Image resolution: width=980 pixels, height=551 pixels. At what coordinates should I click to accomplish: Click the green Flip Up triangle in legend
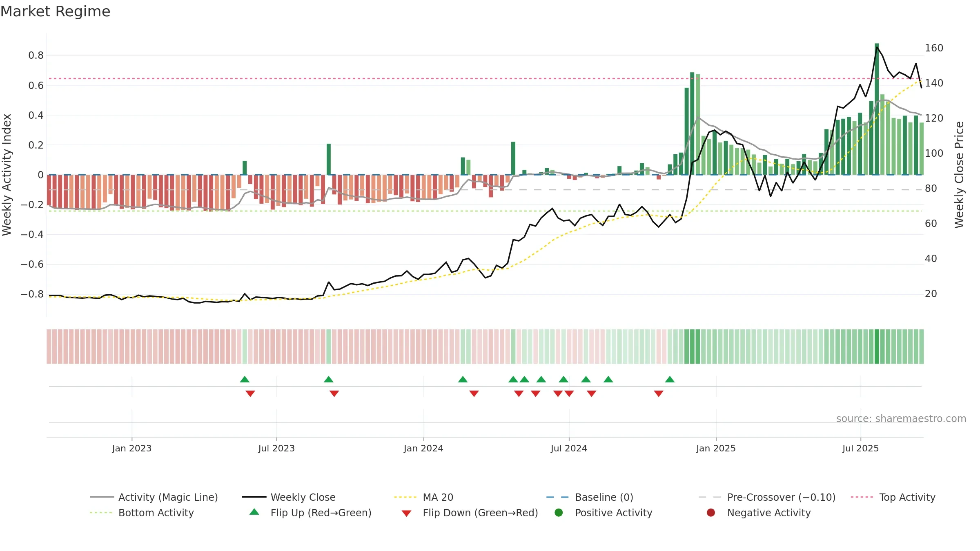(254, 512)
